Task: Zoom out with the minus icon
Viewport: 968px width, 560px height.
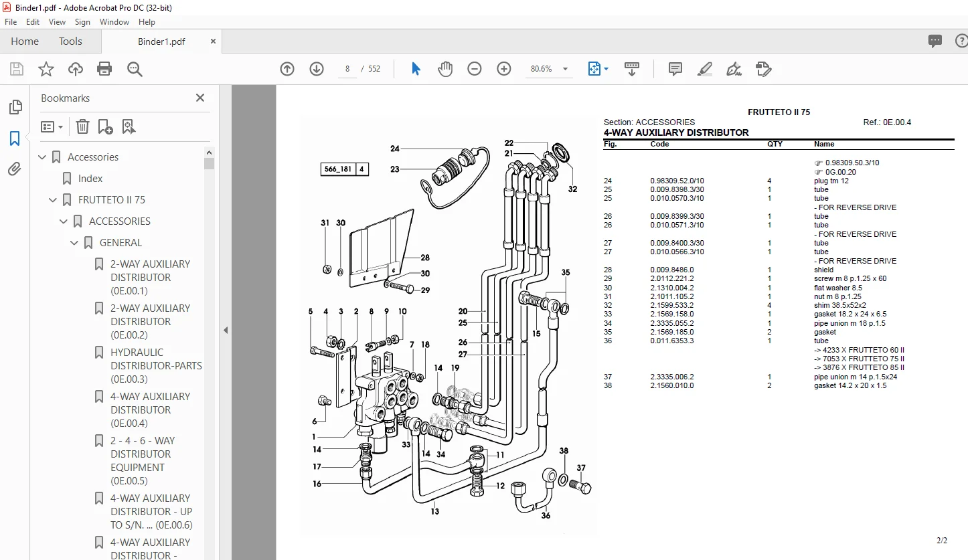Action: 475,69
